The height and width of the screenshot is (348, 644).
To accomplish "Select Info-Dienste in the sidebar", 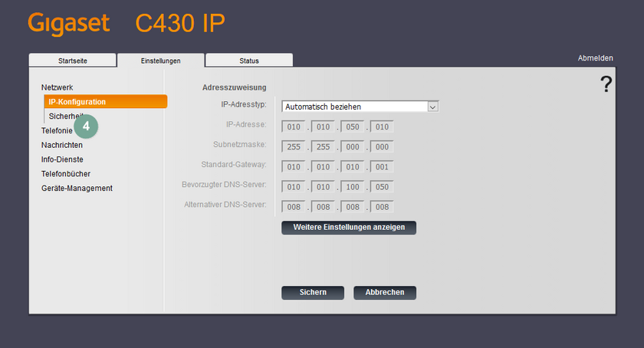I will tap(62, 159).
